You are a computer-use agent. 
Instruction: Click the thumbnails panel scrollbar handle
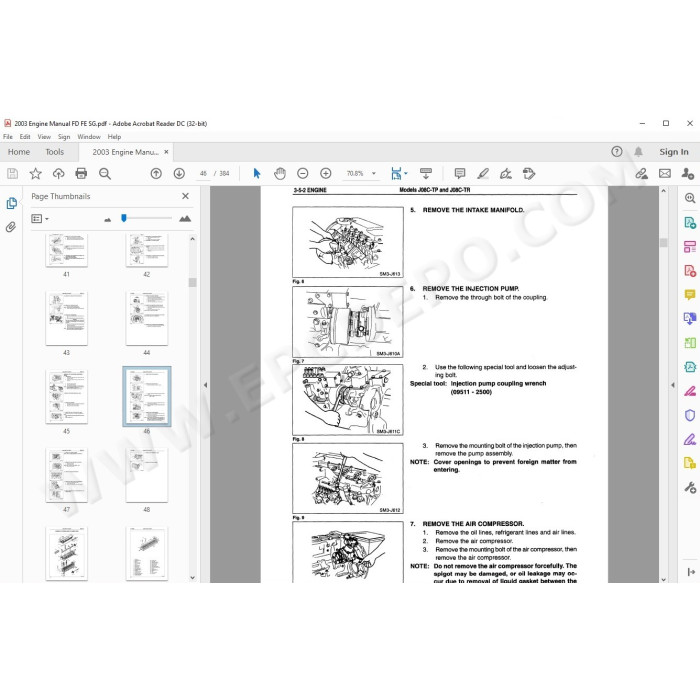(192, 282)
